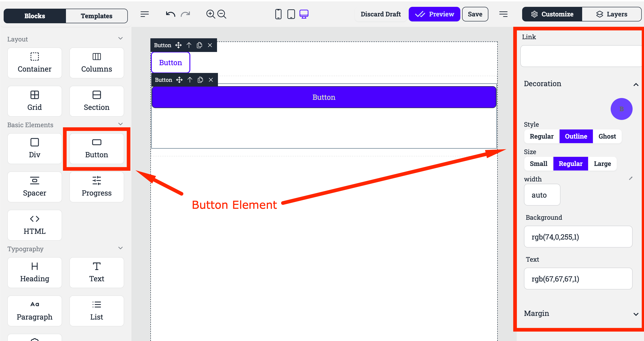Select parent from the full-width Button toolbar
Viewport: 644px width, 341px height.
click(190, 80)
